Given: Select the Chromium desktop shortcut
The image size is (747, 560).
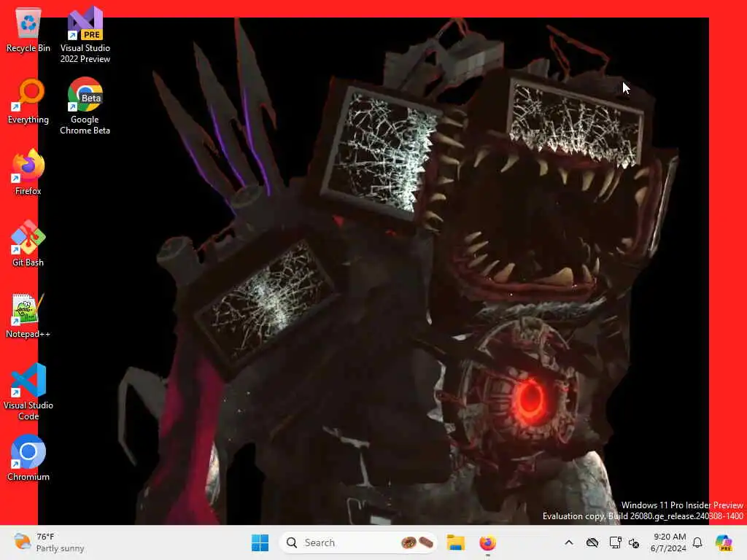Looking at the screenshot, I should tap(28, 458).
